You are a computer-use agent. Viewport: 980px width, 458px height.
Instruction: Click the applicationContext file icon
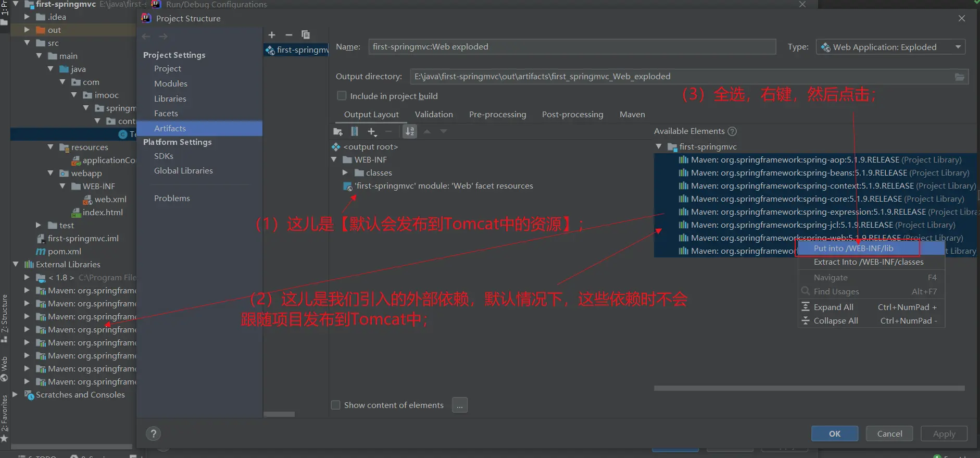[76, 160]
